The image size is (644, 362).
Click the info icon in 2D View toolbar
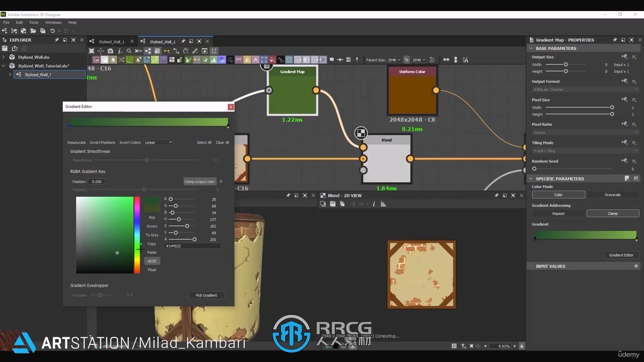[373, 204]
